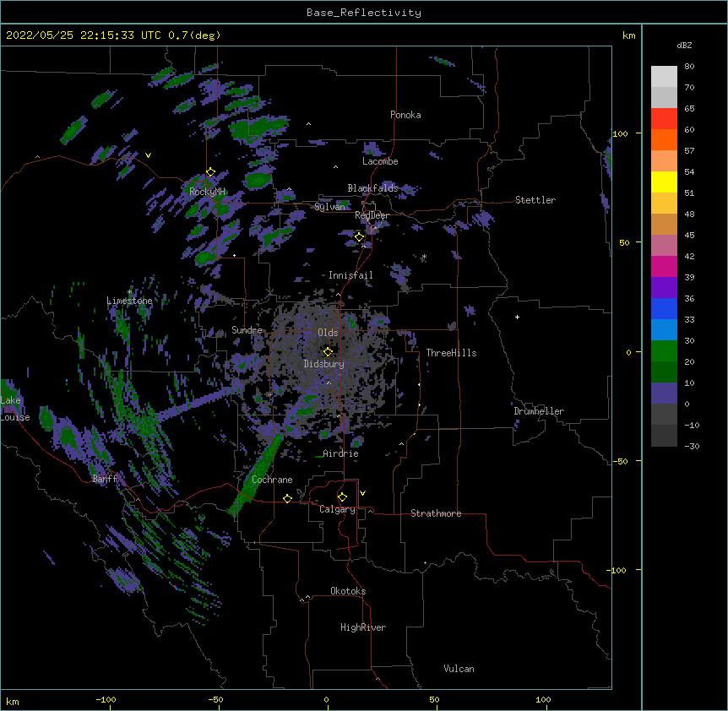Select the Innisfail label
728x711 pixels.
pyautogui.click(x=350, y=275)
